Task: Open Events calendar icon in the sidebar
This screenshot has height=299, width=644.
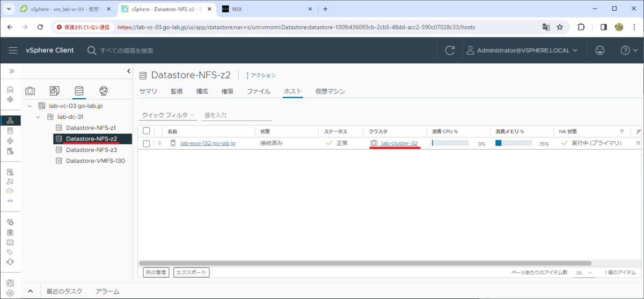Action: pyautogui.click(x=10, y=242)
